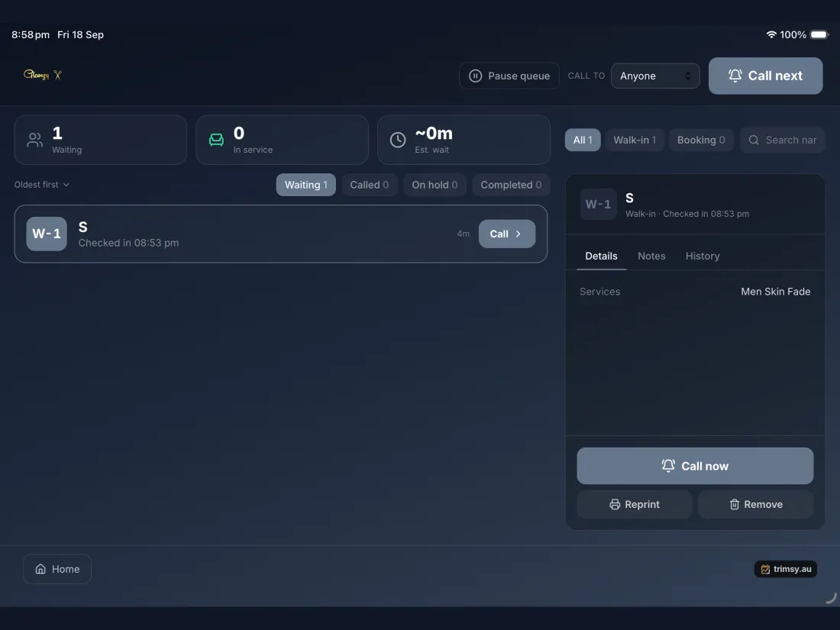Click the Men Skin Fade service text
Screen dimensions: 840x630
coord(775,292)
